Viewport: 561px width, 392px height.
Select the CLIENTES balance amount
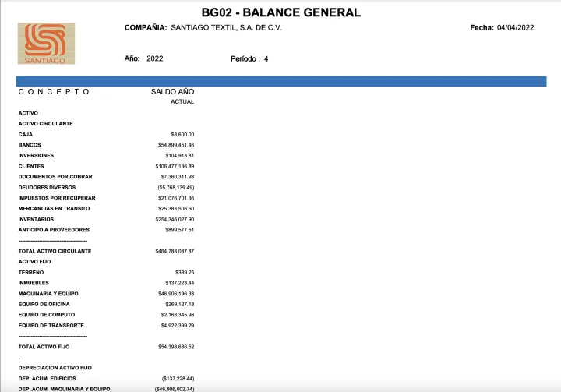click(x=175, y=166)
